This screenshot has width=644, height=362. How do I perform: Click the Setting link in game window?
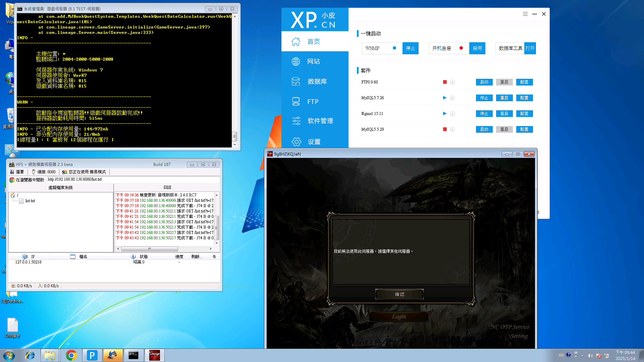[519, 336]
